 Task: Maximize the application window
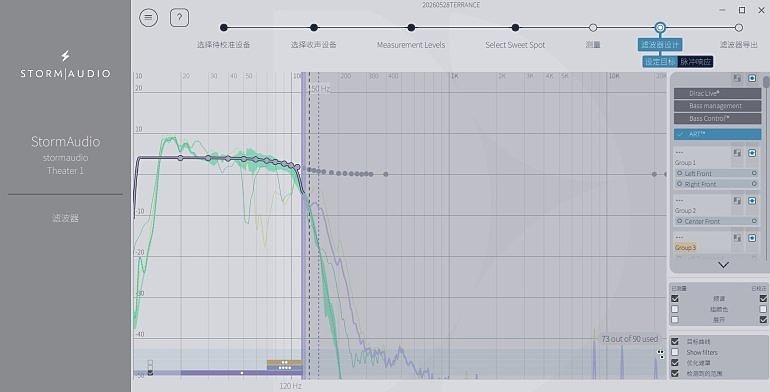pos(742,10)
